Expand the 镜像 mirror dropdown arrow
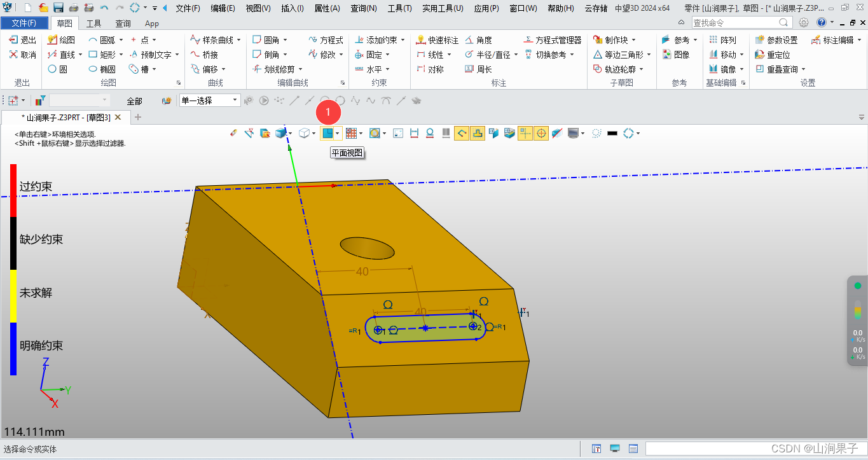This screenshot has width=868, height=460. 741,69
